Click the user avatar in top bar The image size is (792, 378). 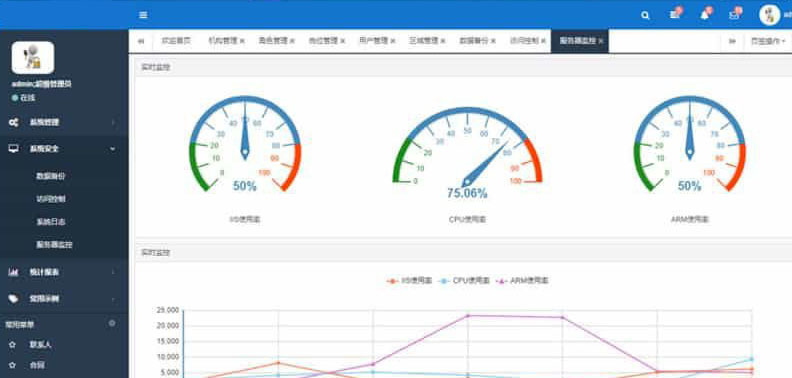[x=770, y=15]
